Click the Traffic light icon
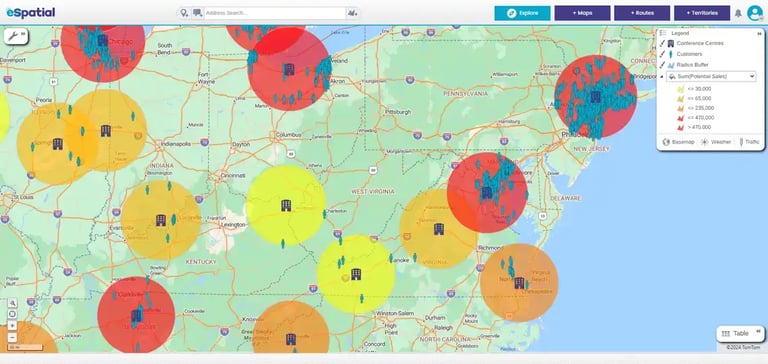Viewport: 768px width, 364px height. 741,142
